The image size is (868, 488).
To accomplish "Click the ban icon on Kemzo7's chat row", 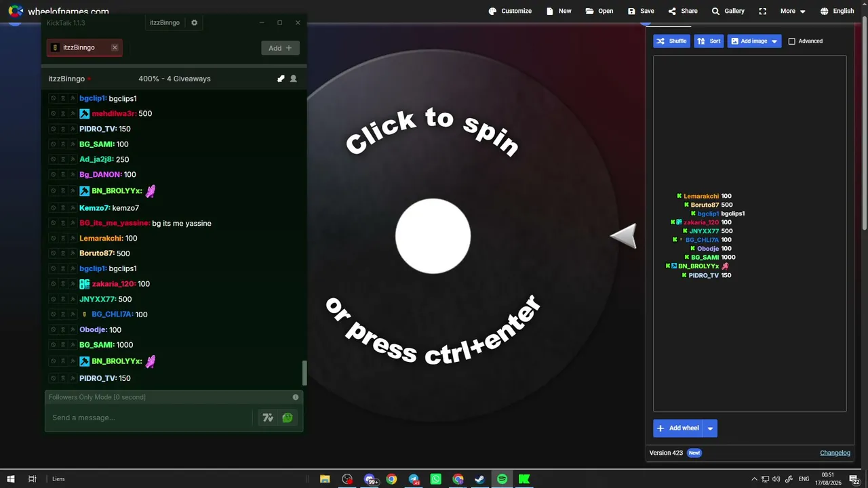I will (54, 208).
